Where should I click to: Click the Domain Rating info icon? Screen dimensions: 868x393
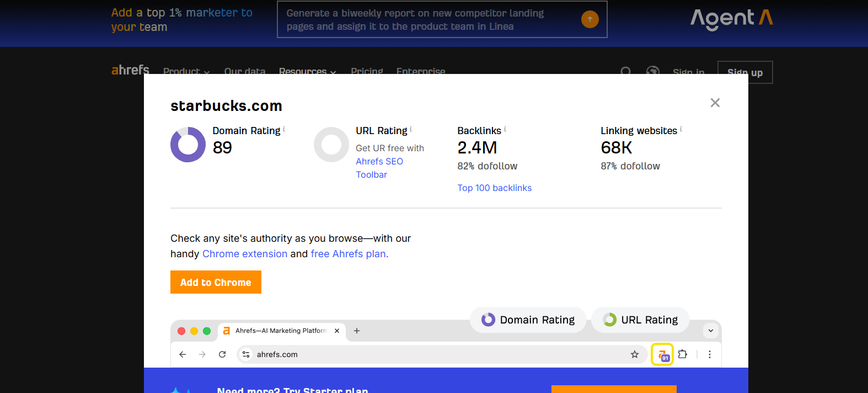coord(284,129)
